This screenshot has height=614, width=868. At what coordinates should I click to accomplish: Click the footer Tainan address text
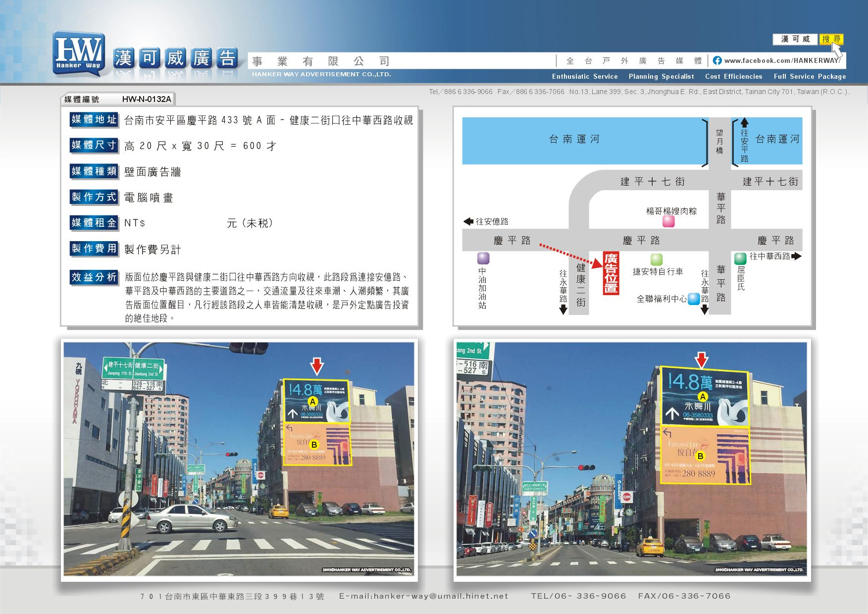click(x=232, y=596)
